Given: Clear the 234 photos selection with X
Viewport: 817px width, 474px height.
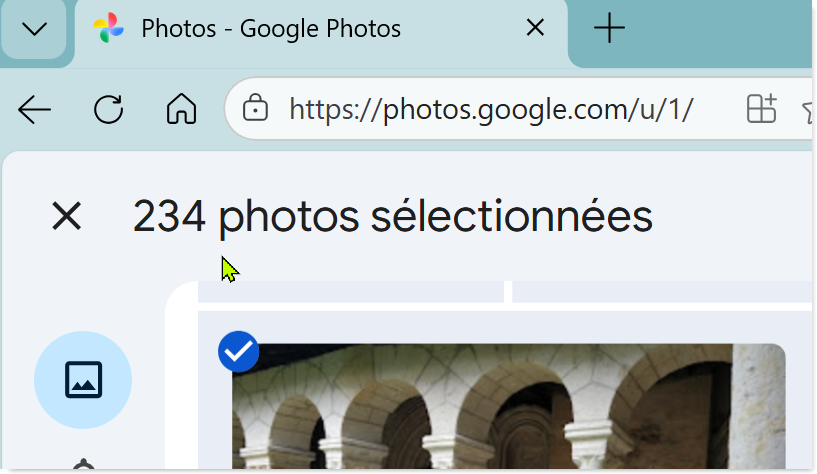Looking at the screenshot, I should [x=66, y=215].
